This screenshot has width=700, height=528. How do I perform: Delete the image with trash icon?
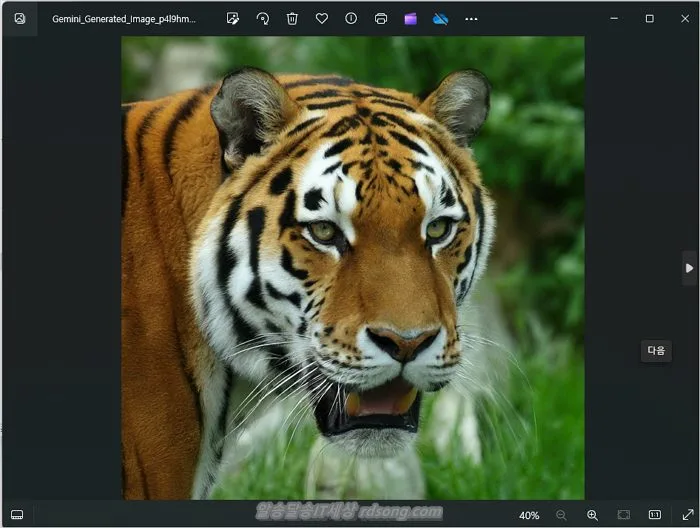pos(292,19)
